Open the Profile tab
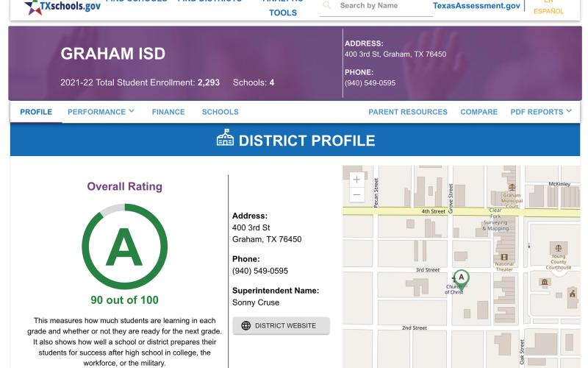Image resolution: width=588 pixels, height=368 pixels. pyautogui.click(x=36, y=112)
